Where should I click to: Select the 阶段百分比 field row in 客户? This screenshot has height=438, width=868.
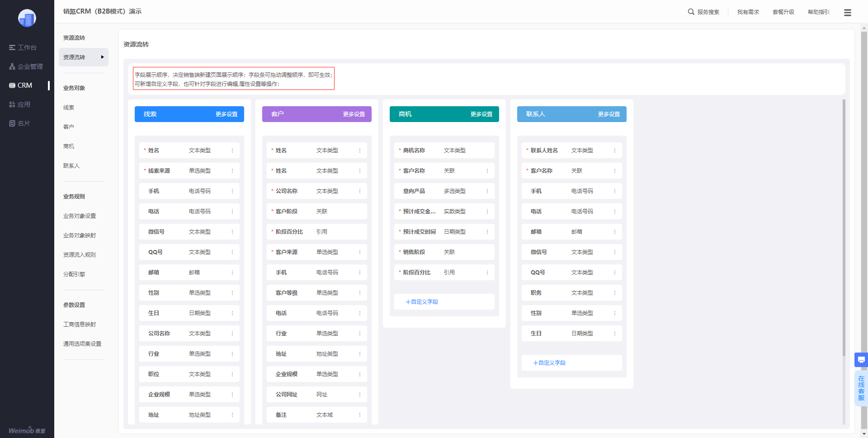pos(317,232)
